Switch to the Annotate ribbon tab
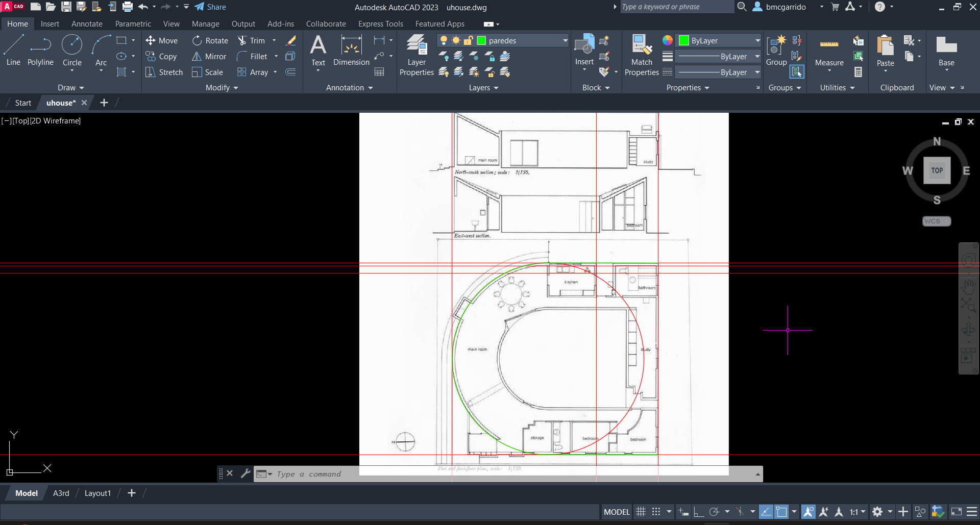980x525 pixels. [x=87, y=24]
